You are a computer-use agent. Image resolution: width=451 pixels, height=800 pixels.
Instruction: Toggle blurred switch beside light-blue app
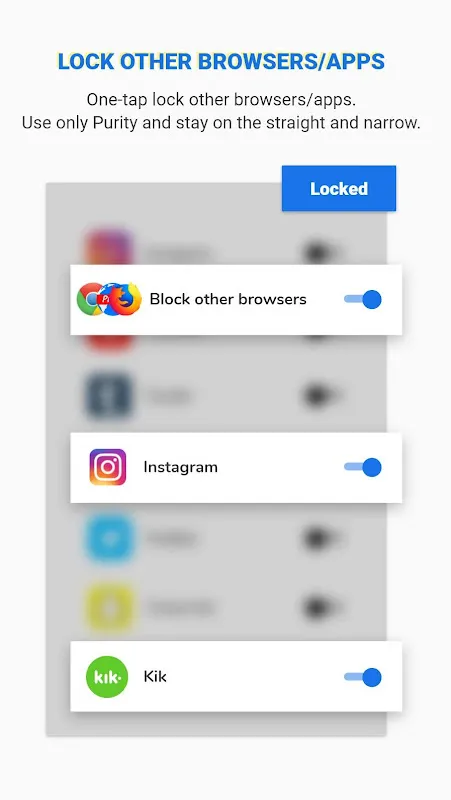point(321,538)
